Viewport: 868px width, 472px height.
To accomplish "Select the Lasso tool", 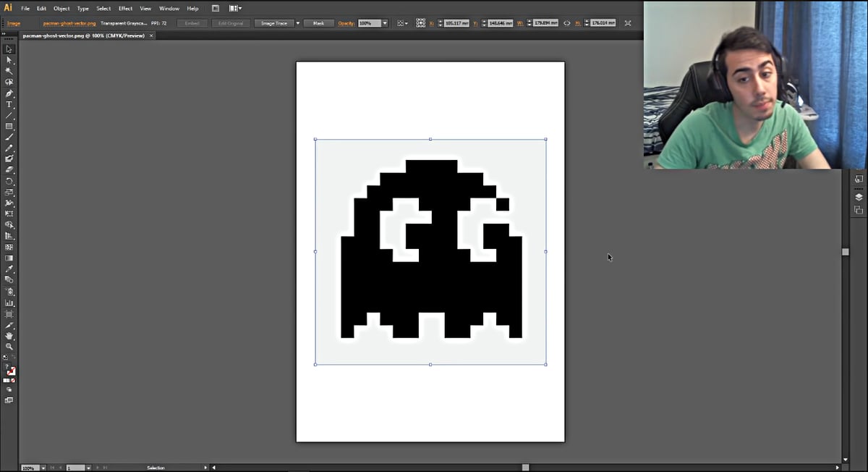I will click(x=9, y=83).
